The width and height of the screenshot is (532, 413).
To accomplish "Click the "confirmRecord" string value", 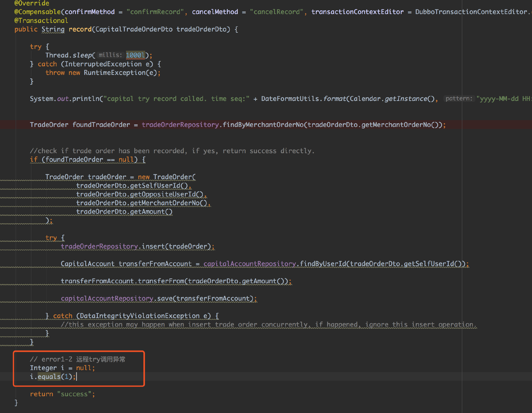I will [x=155, y=12].
